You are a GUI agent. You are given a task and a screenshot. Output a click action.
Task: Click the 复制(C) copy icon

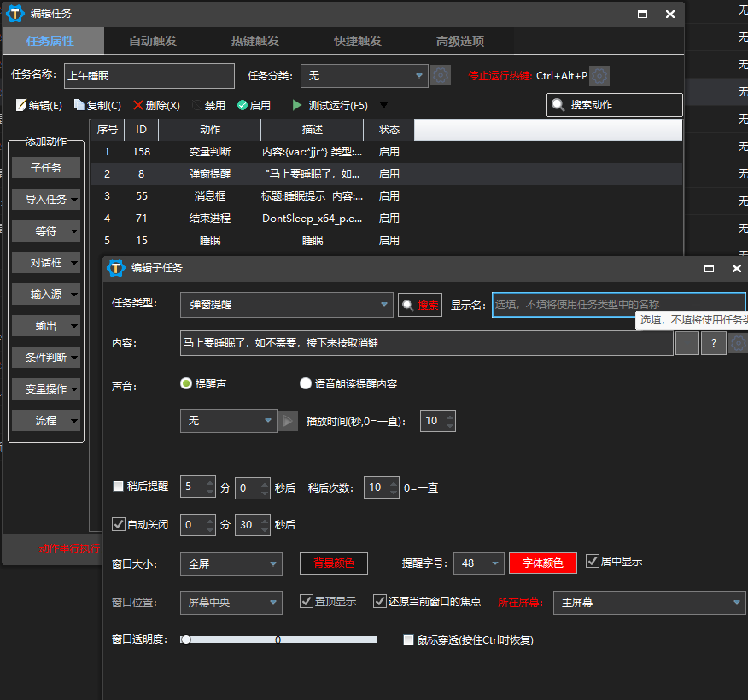[79, 105]
